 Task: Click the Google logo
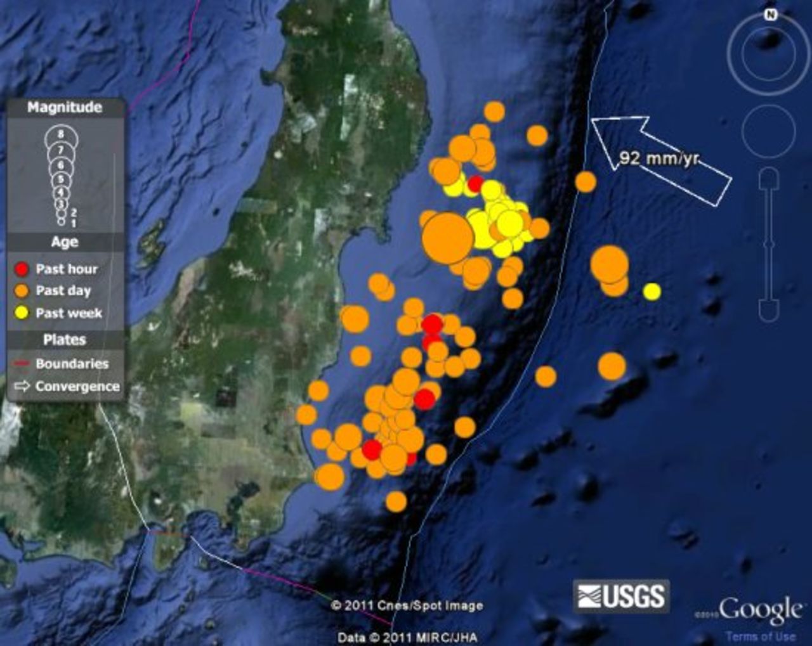point(759,611)
